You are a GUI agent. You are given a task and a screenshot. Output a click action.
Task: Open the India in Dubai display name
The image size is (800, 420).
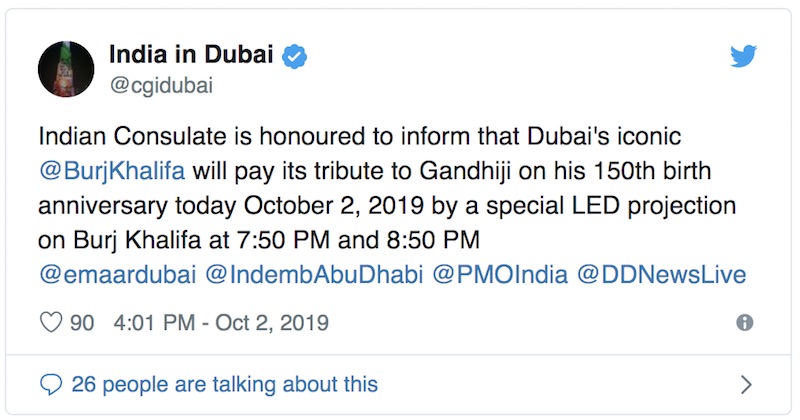pos(189,57)
